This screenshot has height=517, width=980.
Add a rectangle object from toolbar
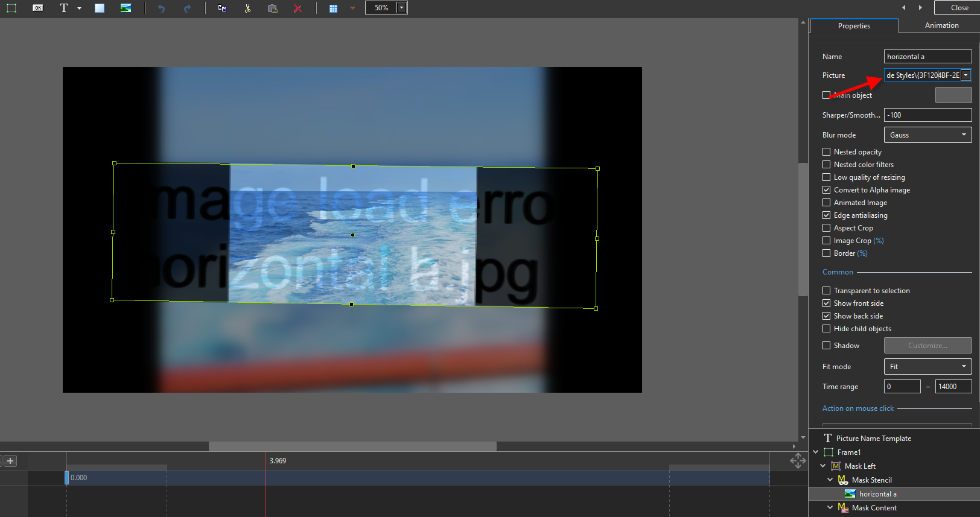click(x=100, y=8)
